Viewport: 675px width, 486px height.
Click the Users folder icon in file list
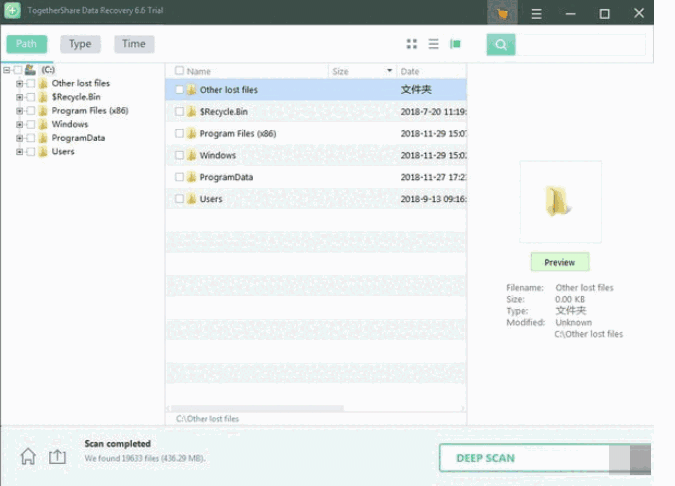point(192,199)
